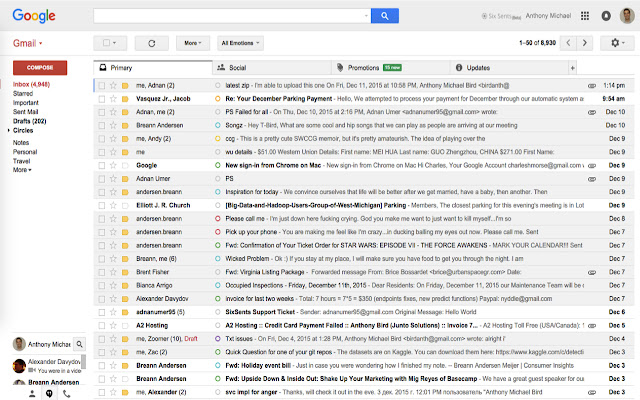Open the phone calls icon at bottom
This screenshot has height=400, width=640.
pos(66,393)
